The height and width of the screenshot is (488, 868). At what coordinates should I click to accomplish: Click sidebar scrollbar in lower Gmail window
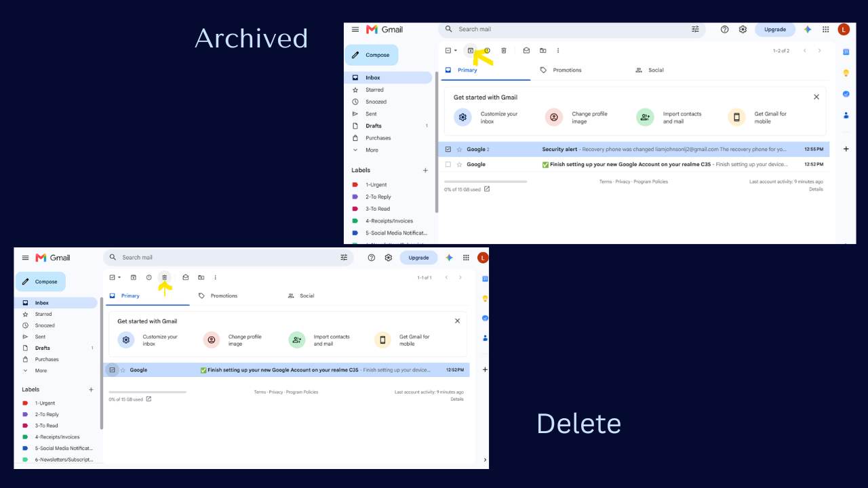click(x=102, y=362)
